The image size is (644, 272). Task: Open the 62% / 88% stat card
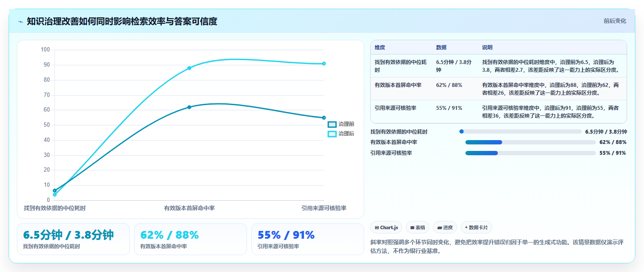[190, 239]
